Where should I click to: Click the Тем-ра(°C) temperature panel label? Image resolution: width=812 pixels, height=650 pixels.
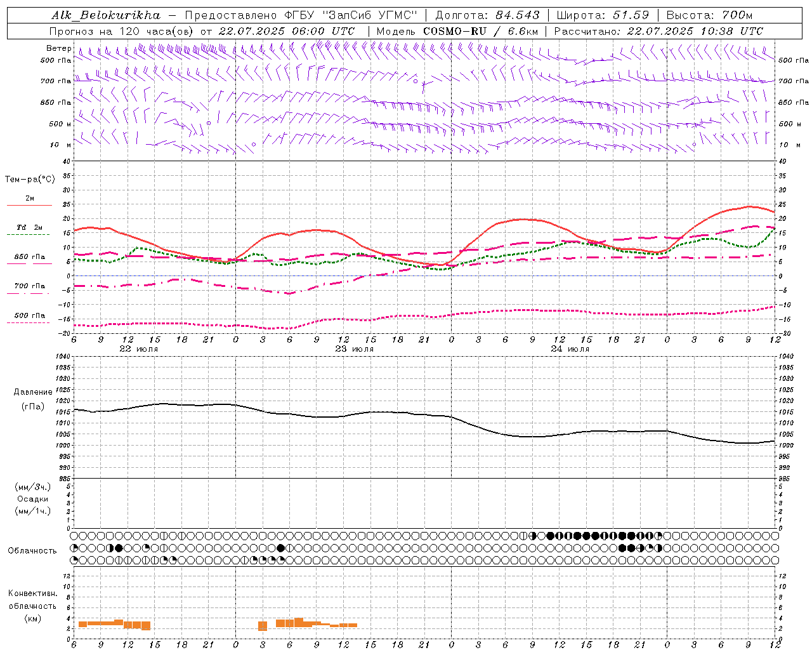pos(30,180)
